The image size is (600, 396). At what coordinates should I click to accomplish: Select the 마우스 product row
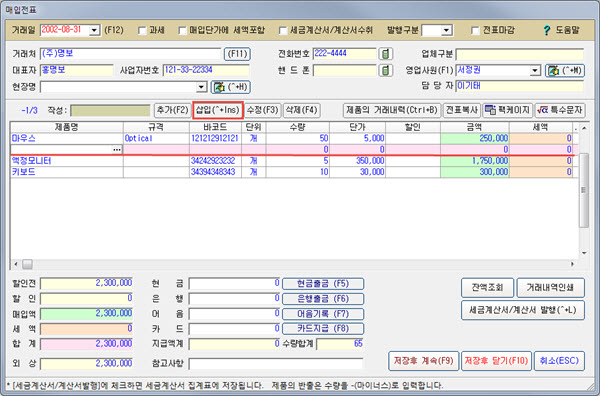point(294,138)
